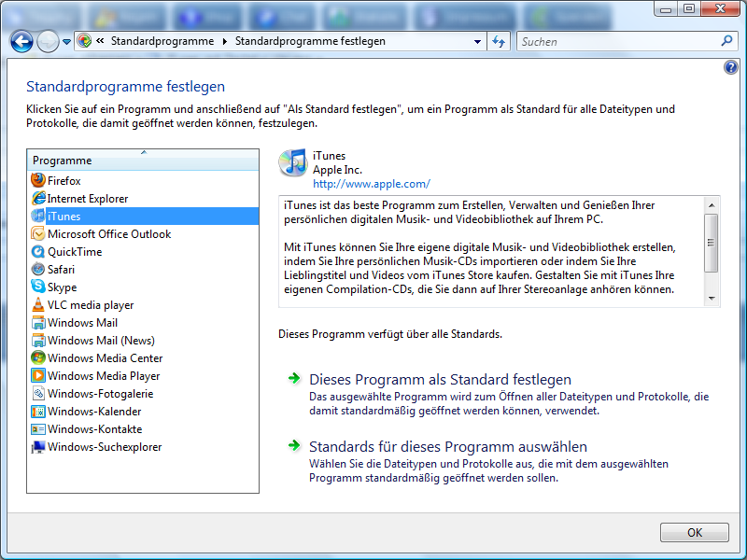This screenshot has height=560, width=747.
Task: Select Skype in the program list
Action: (143, 287)
